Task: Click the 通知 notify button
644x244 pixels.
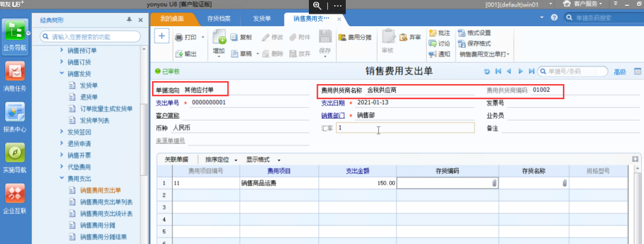Action: click(x=439, y=54)
